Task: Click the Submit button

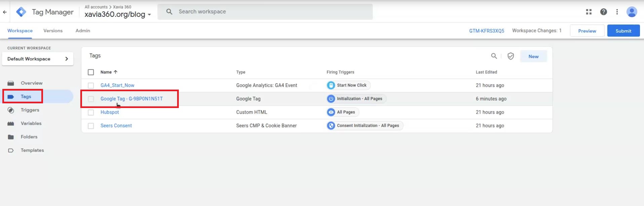Action: 623,31
